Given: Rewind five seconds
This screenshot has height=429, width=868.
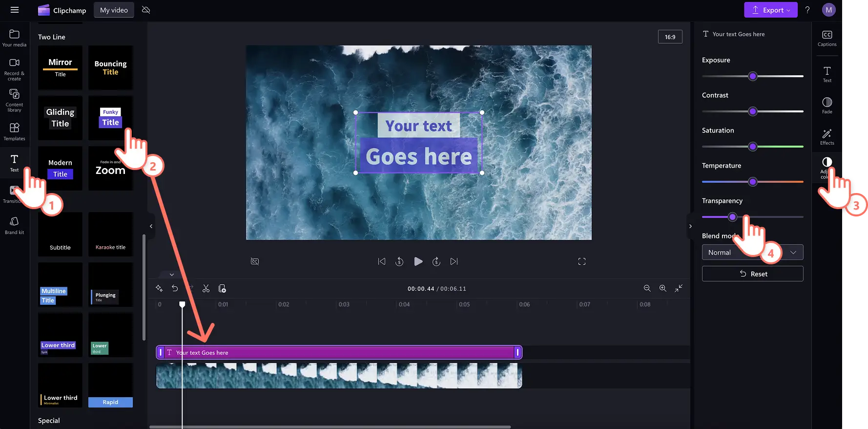Looking at the screenshot, I should pos(399,261).
